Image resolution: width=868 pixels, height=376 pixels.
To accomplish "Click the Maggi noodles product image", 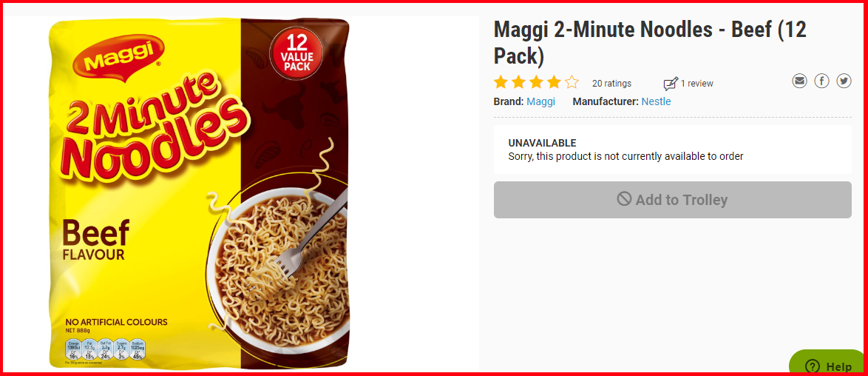I will tap(200, 194).
